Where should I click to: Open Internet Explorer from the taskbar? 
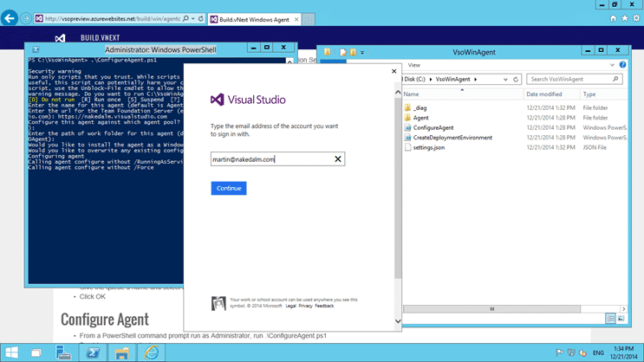152,352
